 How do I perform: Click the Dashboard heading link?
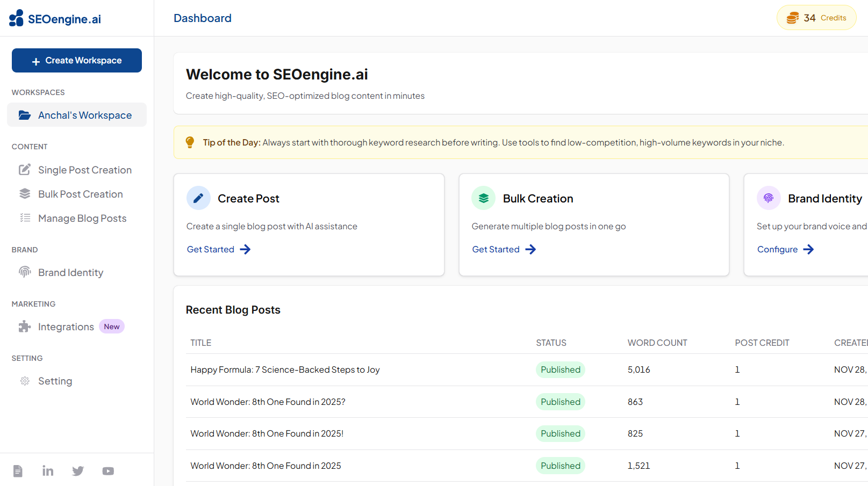point(202,18)
